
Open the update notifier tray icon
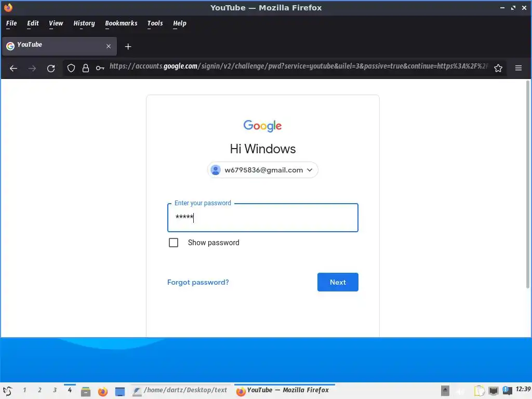click(x=507, y=391)
